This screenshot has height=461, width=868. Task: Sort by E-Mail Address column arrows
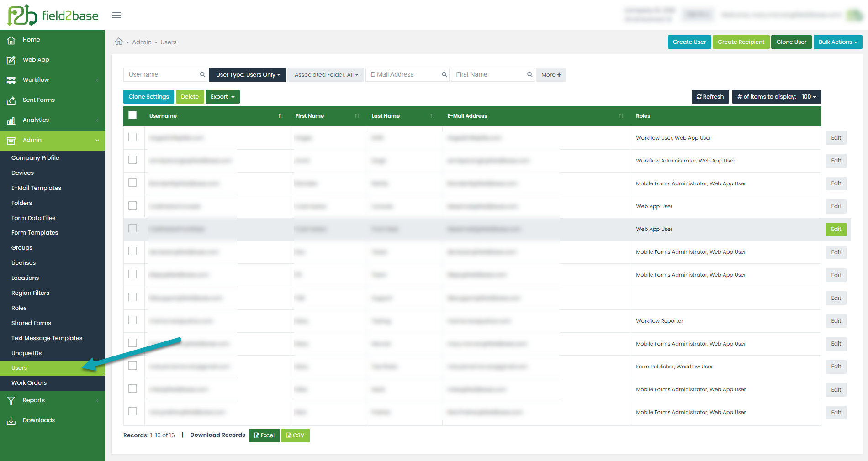click(x=621, y=116)
